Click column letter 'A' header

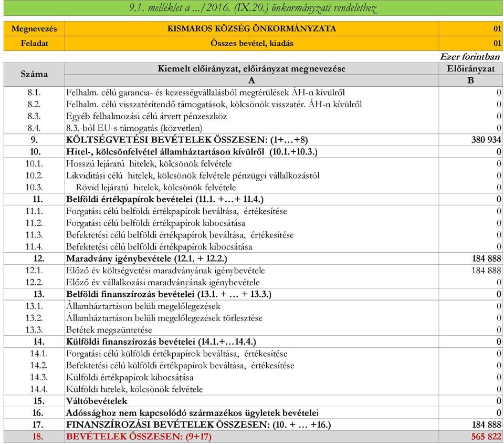251,80
